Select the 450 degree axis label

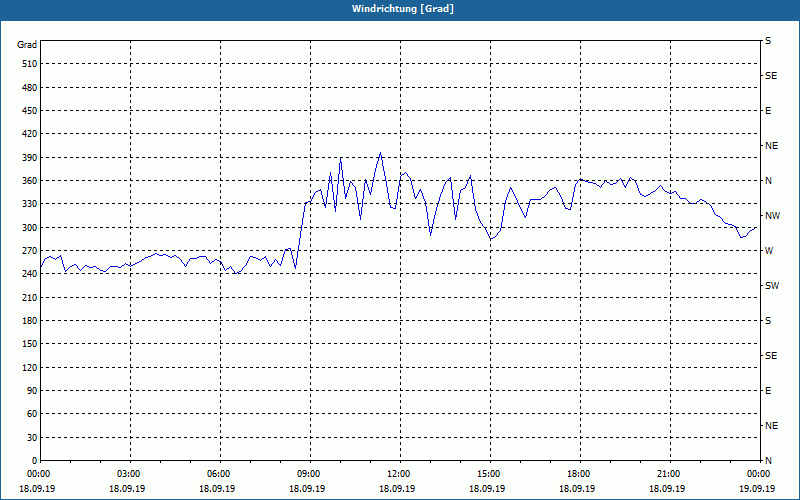(x=30, y=111)
